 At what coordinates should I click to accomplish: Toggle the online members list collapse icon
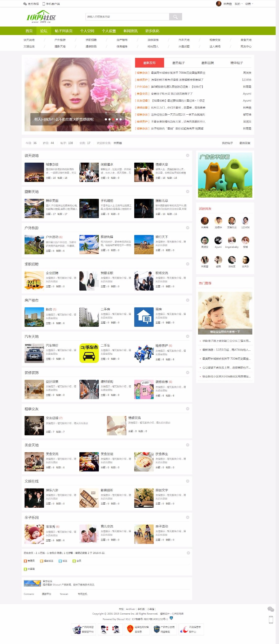click(x=188, y=553)
